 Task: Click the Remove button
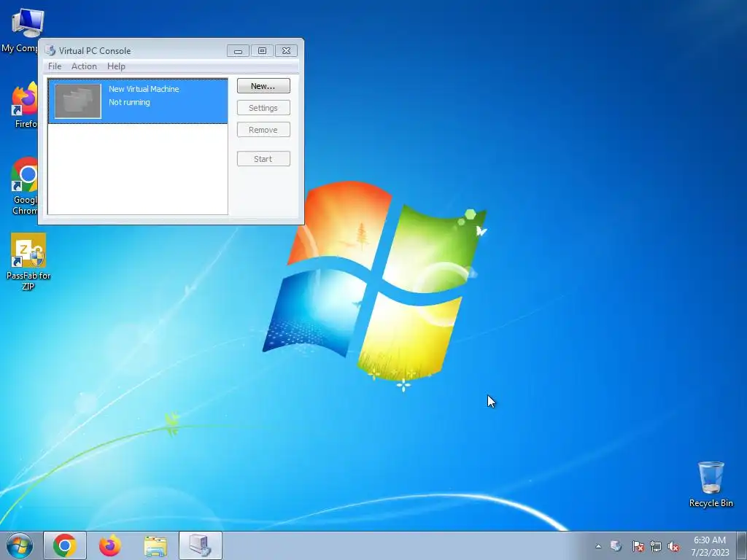[263, 130]
